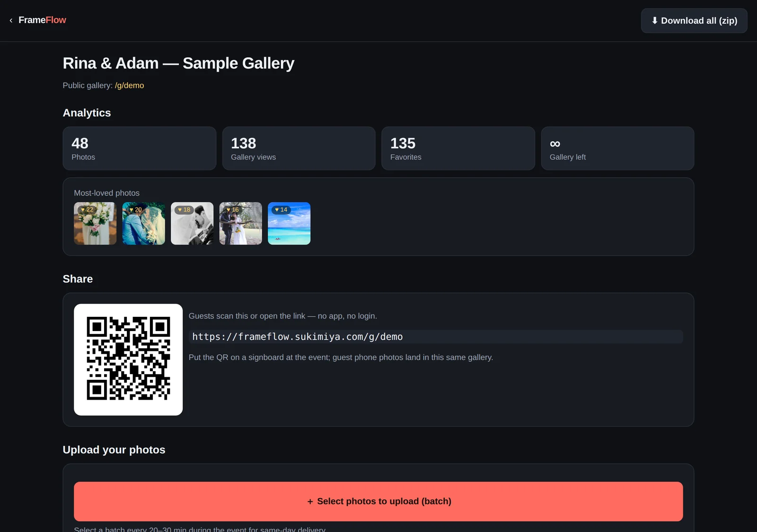Image resolution: width=757 pixels, height=532 pixels.
Task: Open the bouquet photo with 22 hearts
Action: point(95,224)
